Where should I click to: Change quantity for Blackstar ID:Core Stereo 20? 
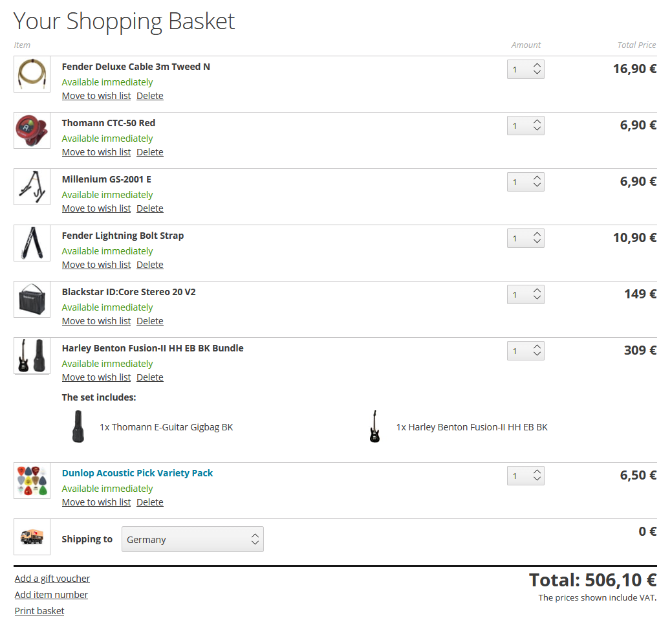(x=525, y=295)
